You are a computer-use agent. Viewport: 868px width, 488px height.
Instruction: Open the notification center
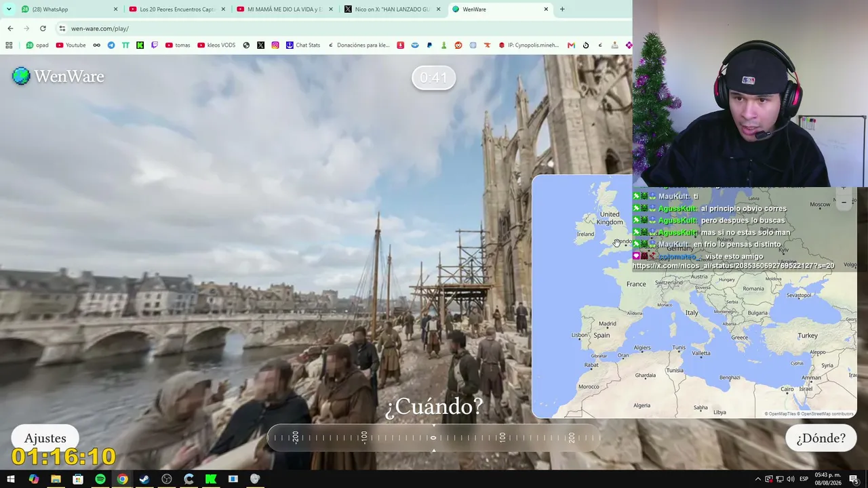coord(854,479)
